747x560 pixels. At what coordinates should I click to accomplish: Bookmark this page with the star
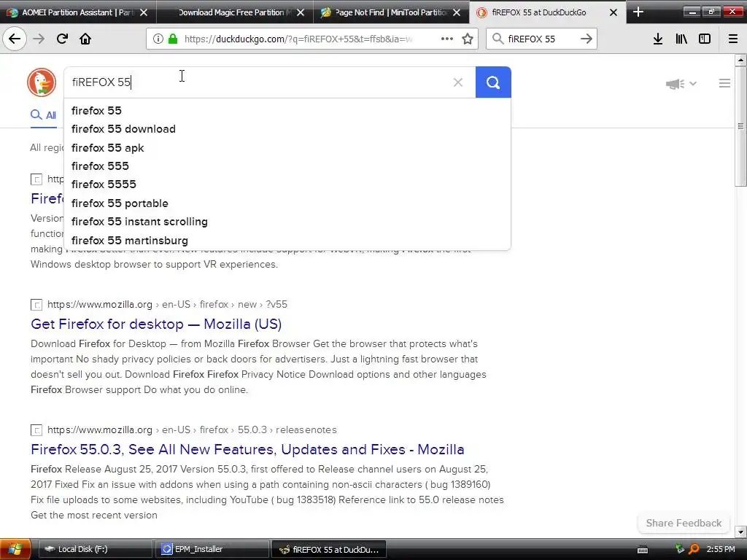point(468,39)
